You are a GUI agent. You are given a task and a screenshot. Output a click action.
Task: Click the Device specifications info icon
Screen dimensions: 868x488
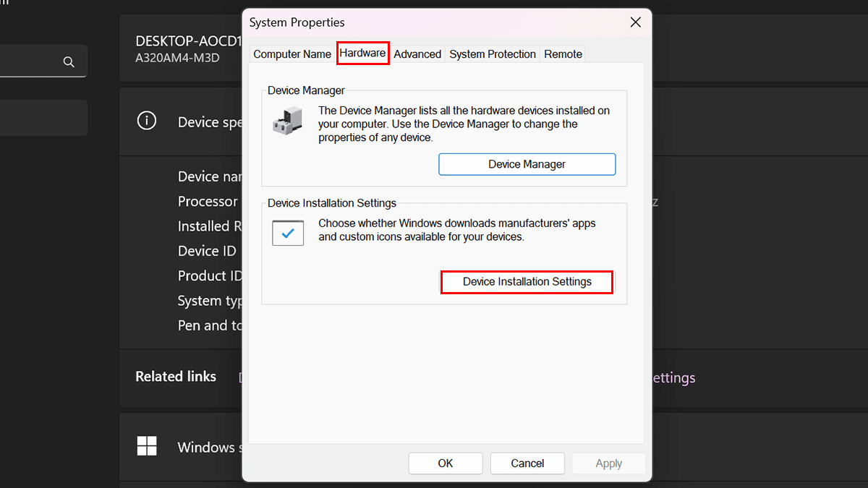pos(147,121)
